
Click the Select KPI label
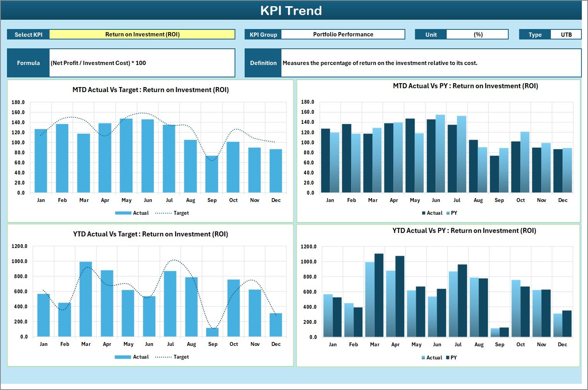(28, 34)
